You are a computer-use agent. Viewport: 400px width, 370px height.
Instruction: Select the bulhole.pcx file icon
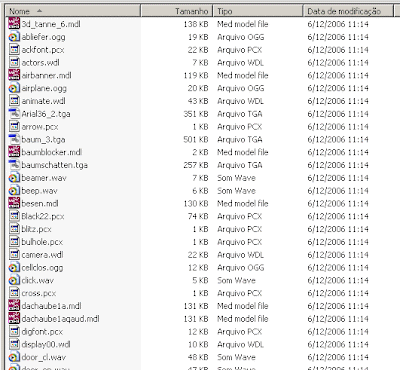pos(14,242)
